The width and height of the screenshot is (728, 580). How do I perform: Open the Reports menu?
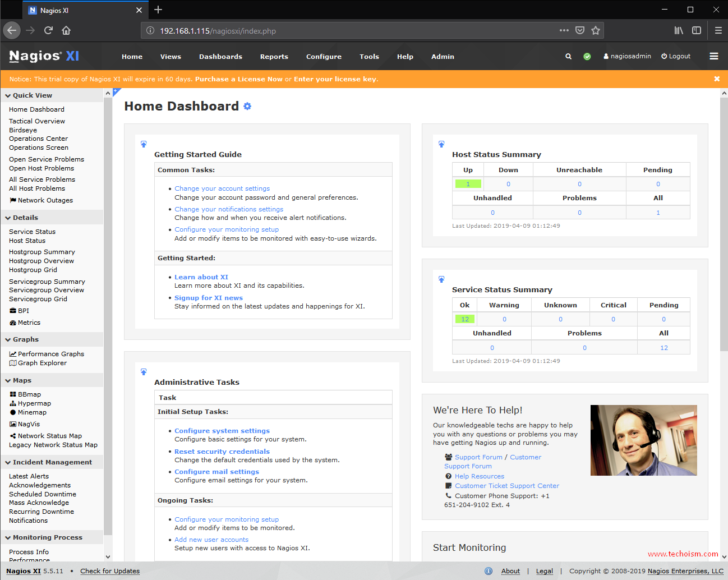coord(274,57)
